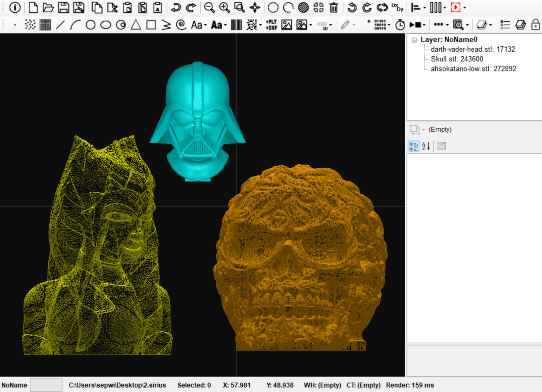Image resolution: width=542 pixels, height=392 pixels.
Task: Open the play/stop marking dropdown arrow
Action: click(x=424, y=25)
